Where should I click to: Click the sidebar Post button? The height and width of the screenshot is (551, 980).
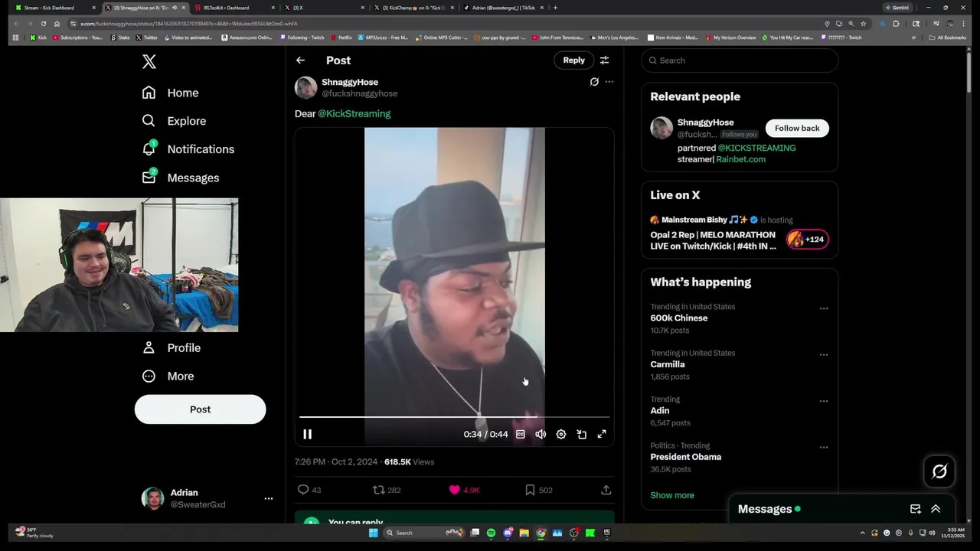200,409
